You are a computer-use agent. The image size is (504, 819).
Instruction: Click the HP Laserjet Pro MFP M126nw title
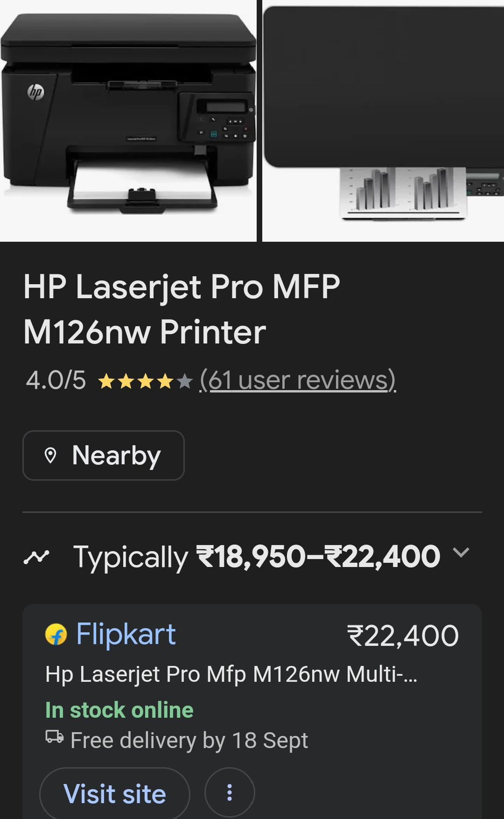182,309
